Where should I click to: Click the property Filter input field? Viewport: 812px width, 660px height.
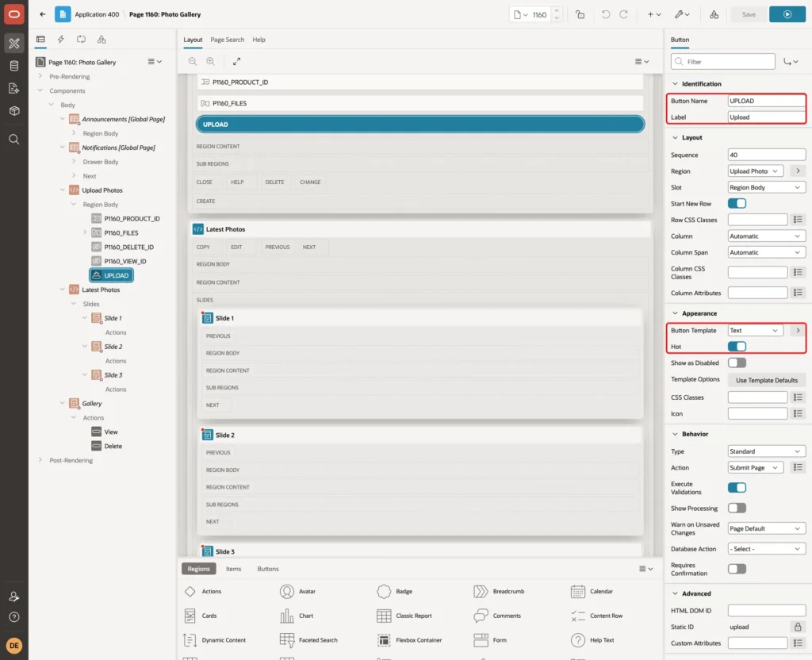[x=722, y=62]
